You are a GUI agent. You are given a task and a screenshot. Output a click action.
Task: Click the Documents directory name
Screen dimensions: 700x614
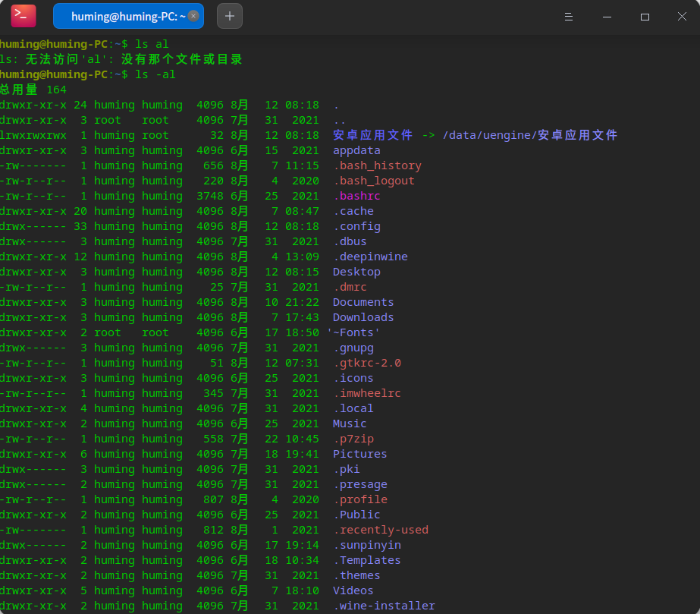[363, 302]
